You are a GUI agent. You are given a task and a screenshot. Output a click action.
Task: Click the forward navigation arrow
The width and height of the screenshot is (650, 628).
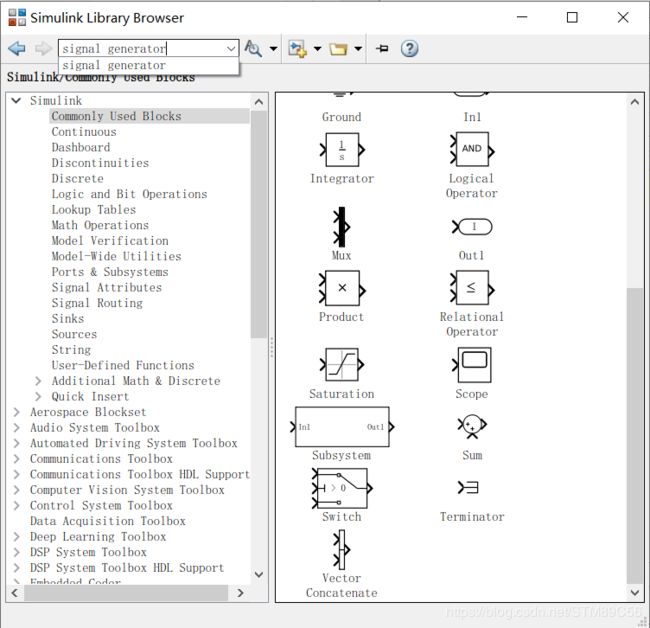coord(43,48)
